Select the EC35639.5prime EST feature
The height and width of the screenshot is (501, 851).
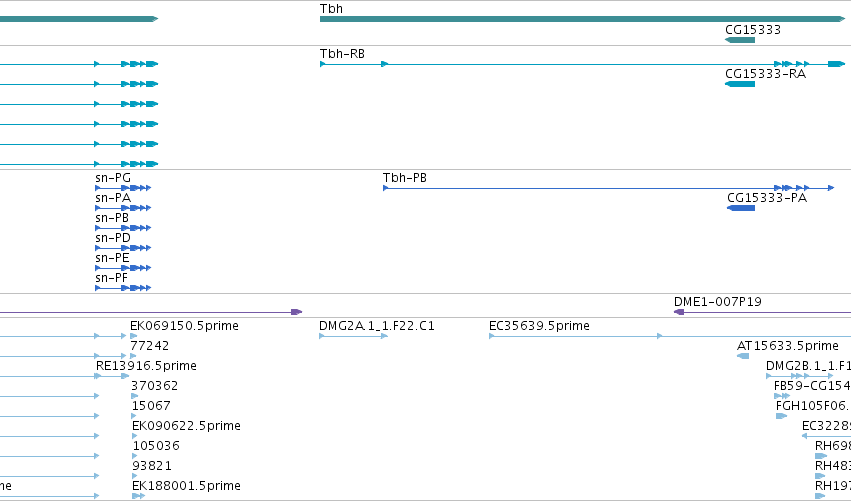[x=670, y=336]
